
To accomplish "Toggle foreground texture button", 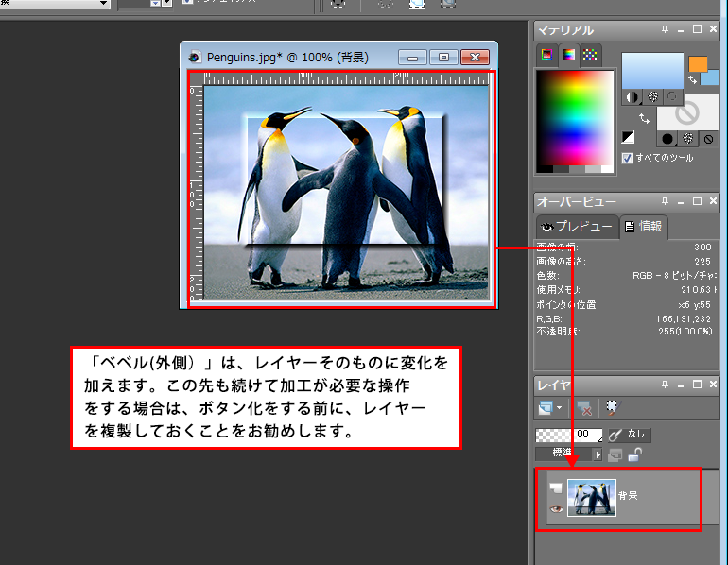I will coord(652,97).
